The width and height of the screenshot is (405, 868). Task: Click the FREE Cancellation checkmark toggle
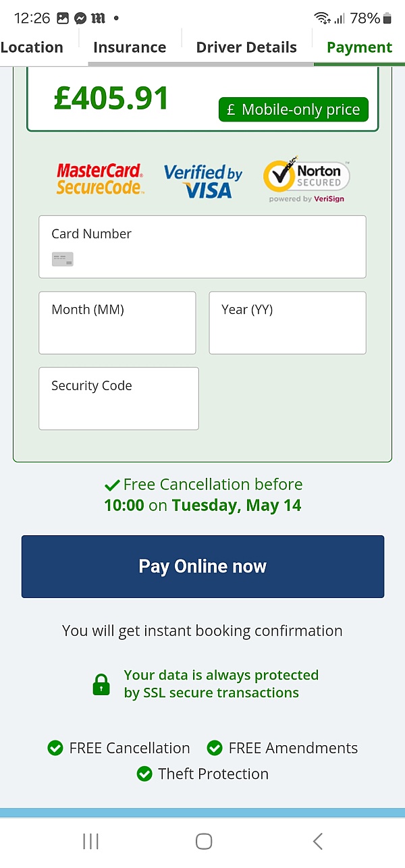pos(55,748)
